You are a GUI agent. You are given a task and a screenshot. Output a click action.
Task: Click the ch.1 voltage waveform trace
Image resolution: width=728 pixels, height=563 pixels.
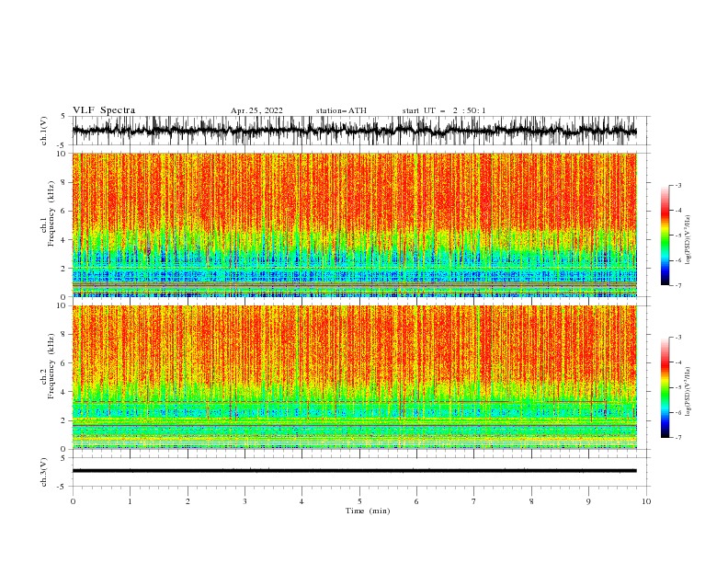pos(354,131)
